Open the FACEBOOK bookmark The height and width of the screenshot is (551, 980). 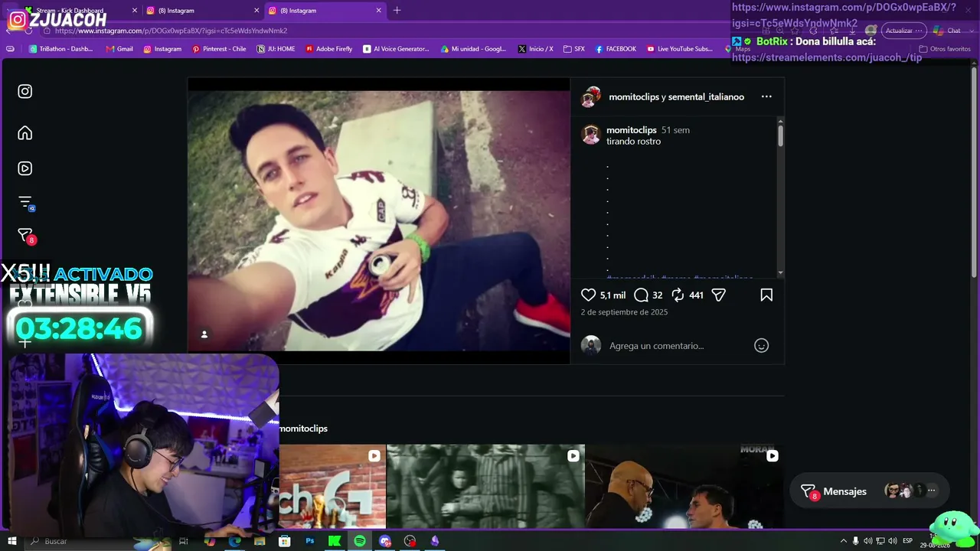pyautogui.click(x=616, y=49)
